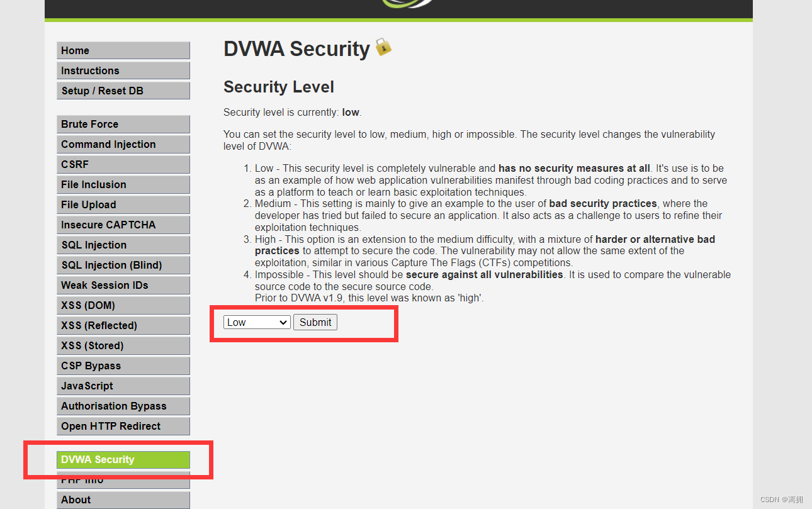Go to SQL Injection (Blind)
The height and width of the screenshot is (509, 812).
(x=123, y=265)
